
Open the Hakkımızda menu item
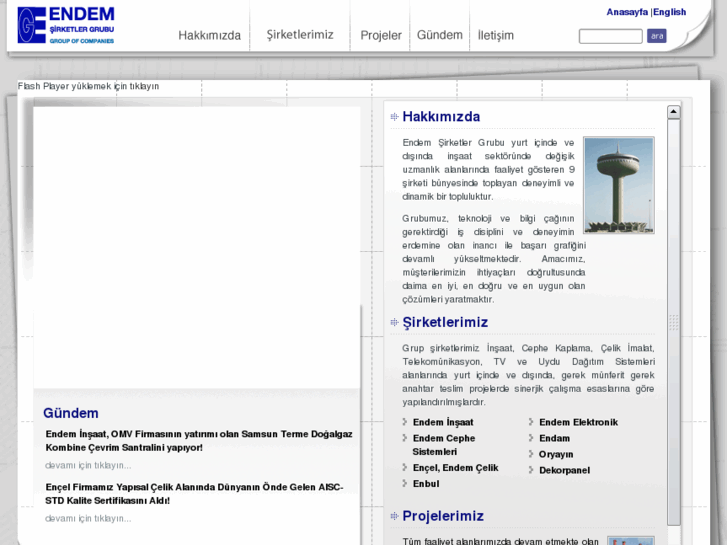coord(210,35)
